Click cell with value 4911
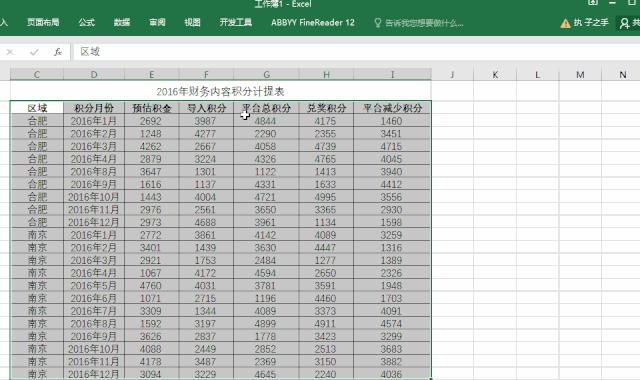Viewport: 640px width, 380px height. pos(326,323)
